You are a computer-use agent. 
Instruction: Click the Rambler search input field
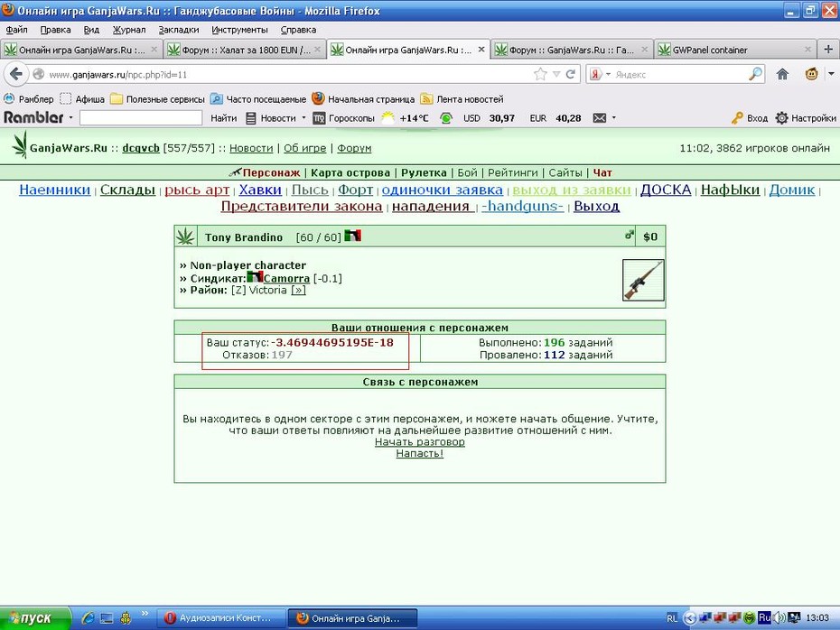point(141,117)
